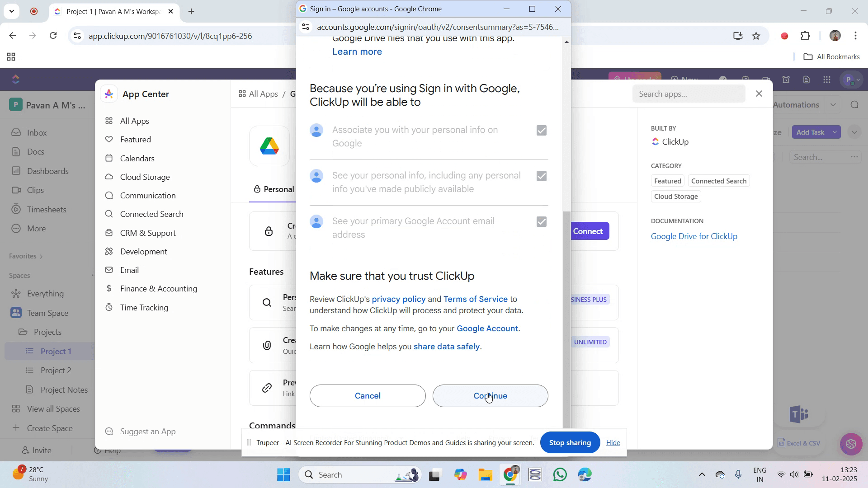Bookmark the page with the star icon

pyautogui.click(x=756, y=36)
